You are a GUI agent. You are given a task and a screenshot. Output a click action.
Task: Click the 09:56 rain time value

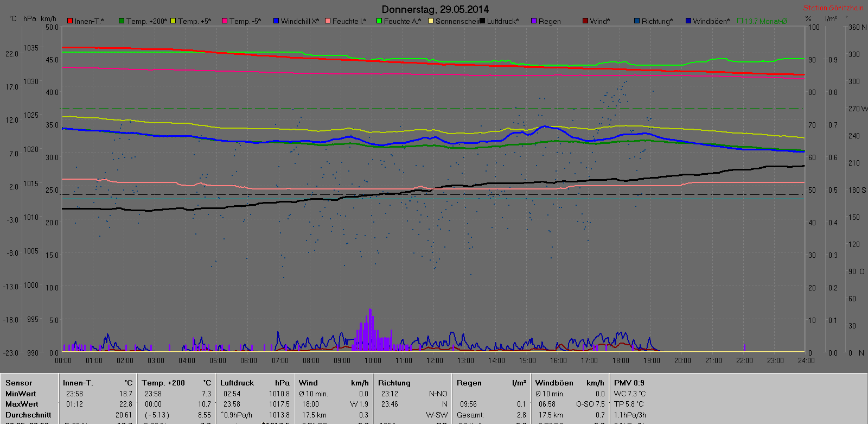[x=468, y=404]
